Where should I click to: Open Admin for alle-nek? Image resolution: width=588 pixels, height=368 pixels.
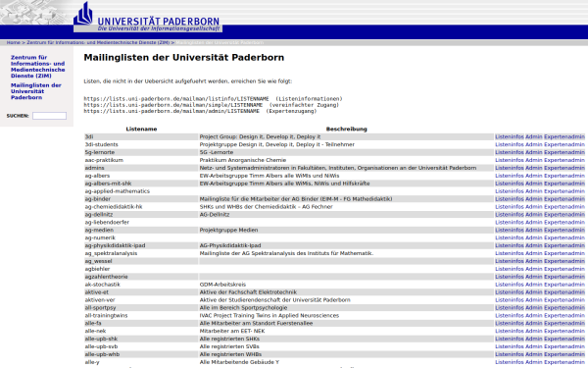(x=534, y=331)
